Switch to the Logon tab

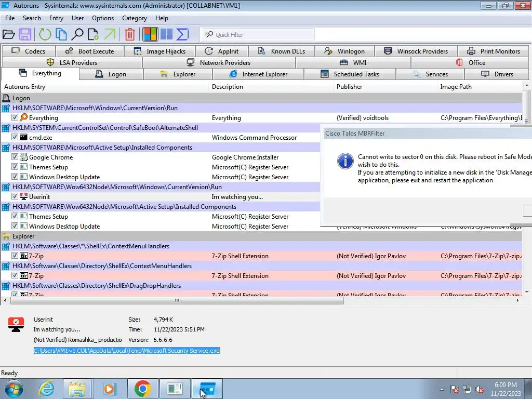pyautogui.click(x=111, y=74)
